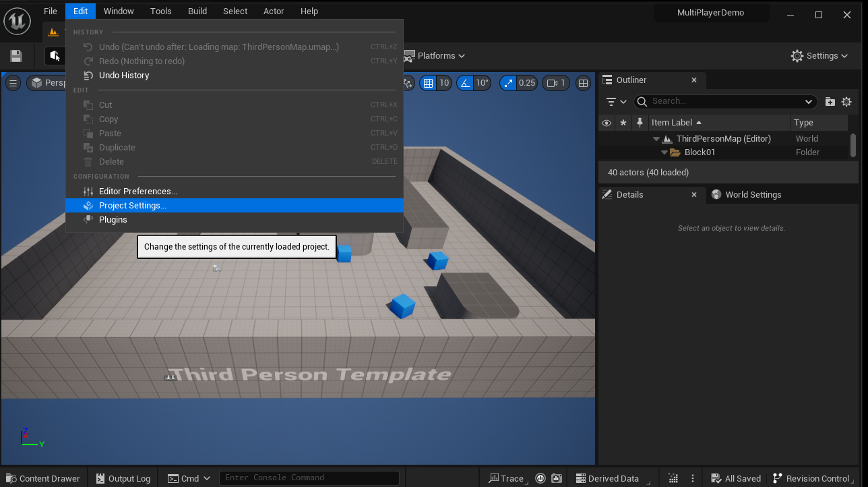The height and width of the screenshot is (487, 868).
Task: Click the pin column header in Outliner
Action: coord(639,123)
